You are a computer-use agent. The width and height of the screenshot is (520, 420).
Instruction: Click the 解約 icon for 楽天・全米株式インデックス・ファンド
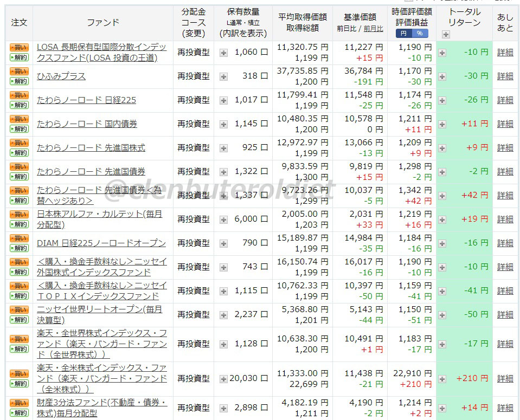(x=18, y=383)
